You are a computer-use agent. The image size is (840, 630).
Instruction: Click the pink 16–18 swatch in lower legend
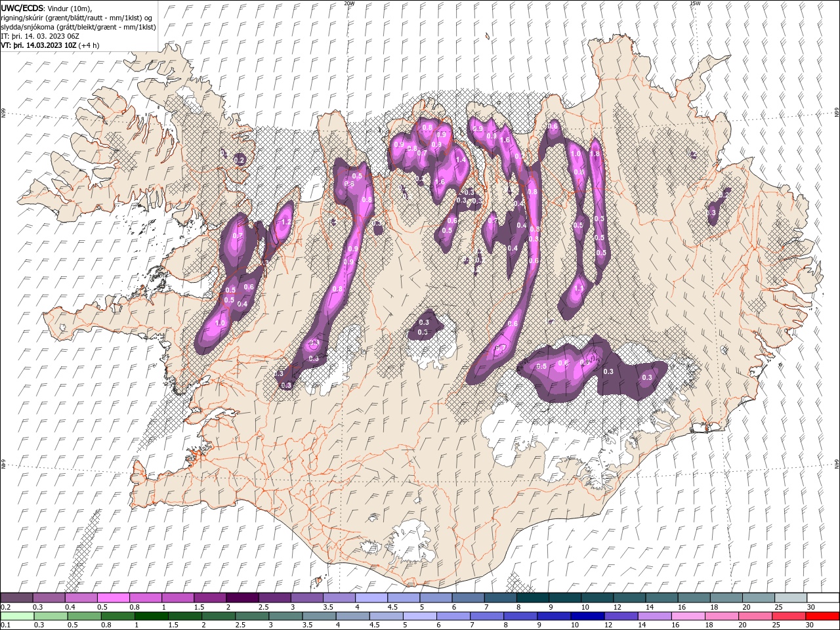(688, 616)
